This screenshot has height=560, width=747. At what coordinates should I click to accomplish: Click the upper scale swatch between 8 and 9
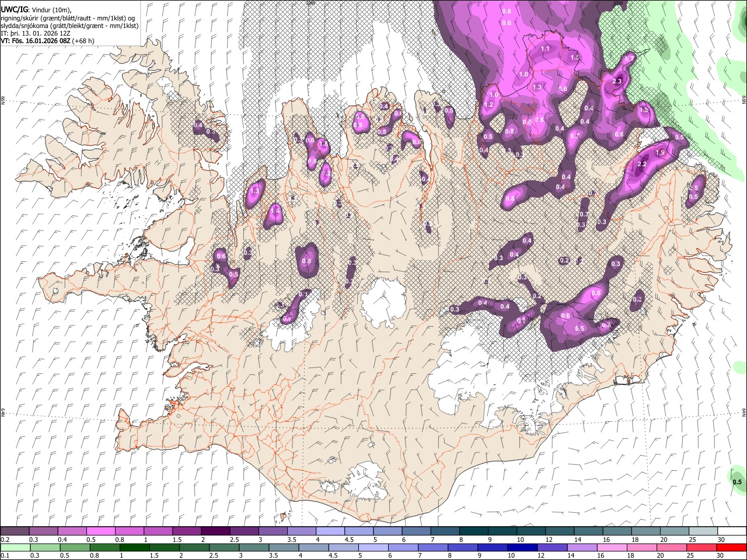click(x=473, y=531)
